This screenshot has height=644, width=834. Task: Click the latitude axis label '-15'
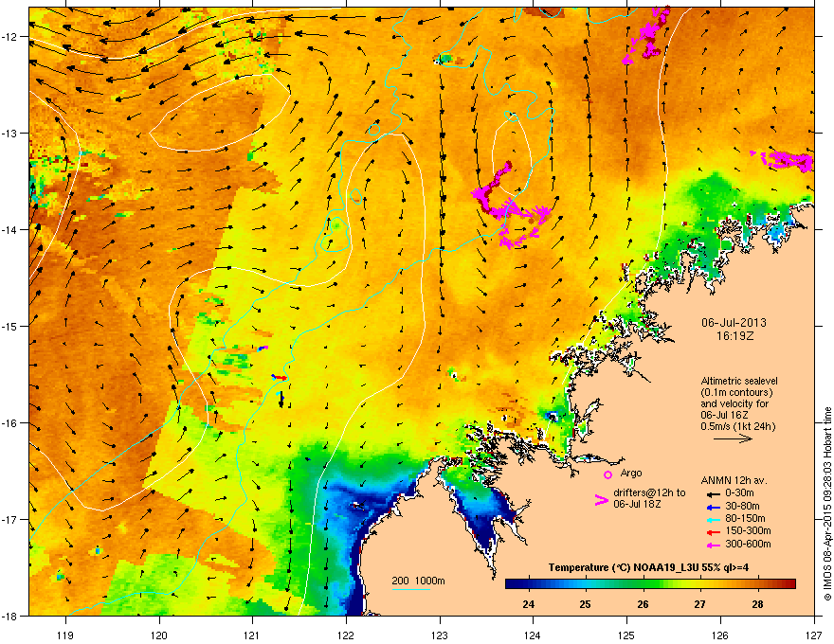[x=10, y=326]
